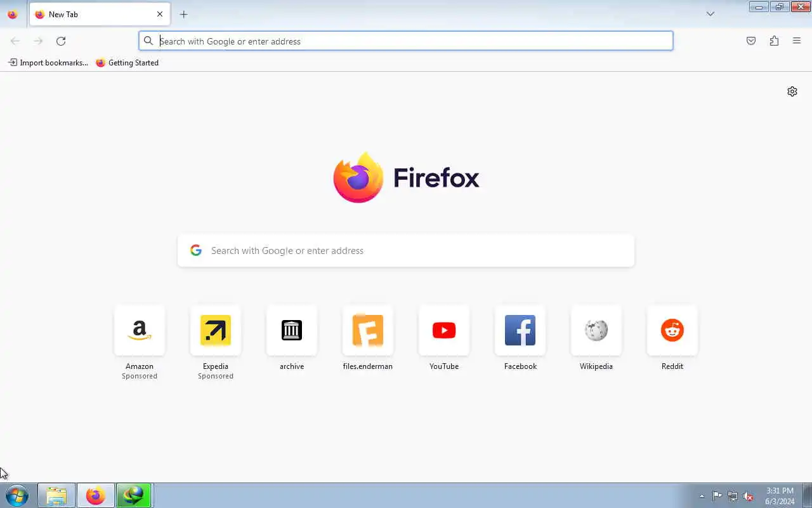Click the search magnifier in address bar

pos(148,41)
